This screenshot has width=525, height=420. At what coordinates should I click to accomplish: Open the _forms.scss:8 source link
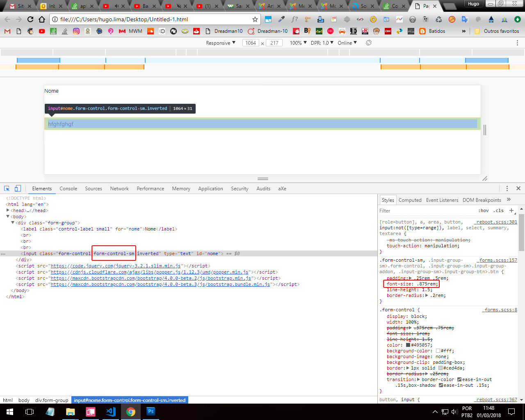[500, 310]
